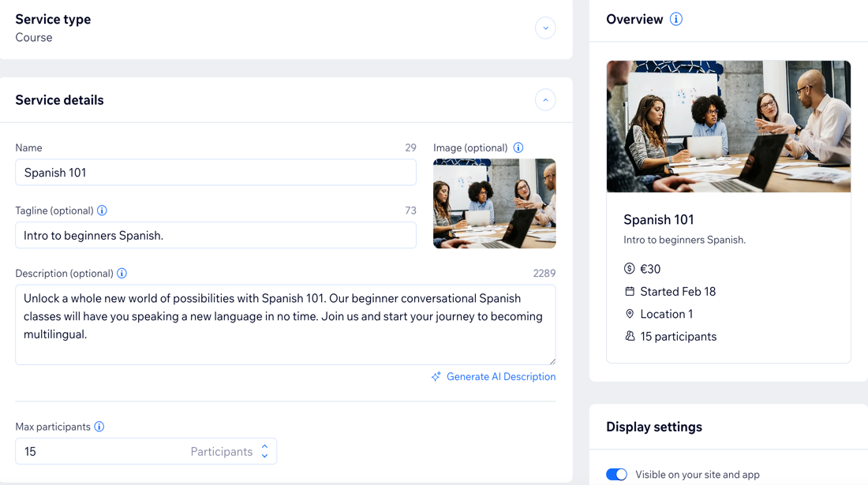Click the AI sparkle icon below the description
This screenshot has height=485, width=868.
(436, 377)
